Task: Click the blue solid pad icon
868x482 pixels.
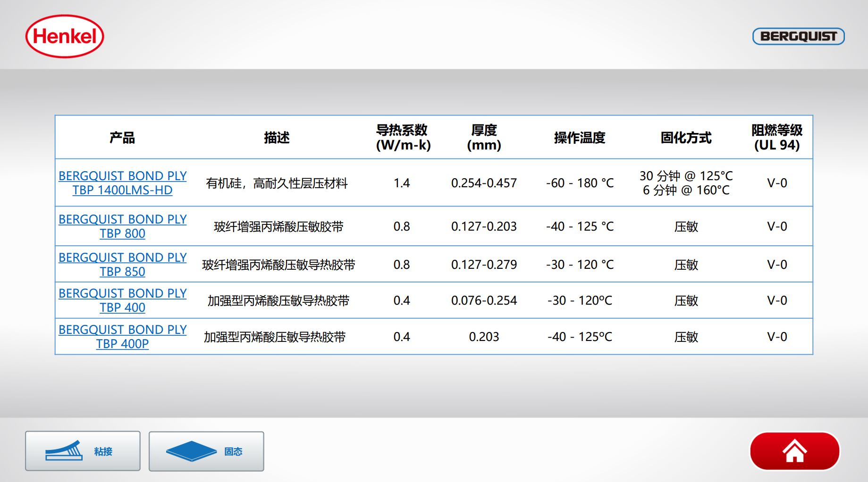Action: tap(191, 451)
